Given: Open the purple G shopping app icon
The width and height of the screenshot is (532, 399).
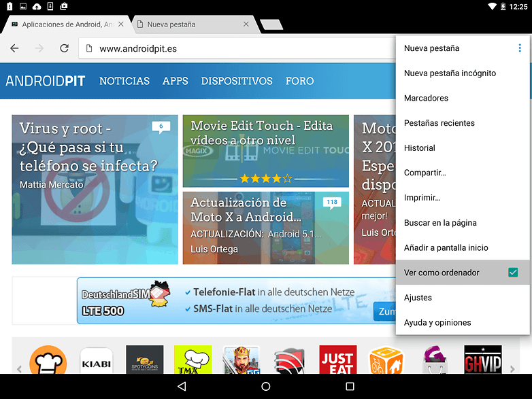Looking at the screenshot, I should point(435,360).
